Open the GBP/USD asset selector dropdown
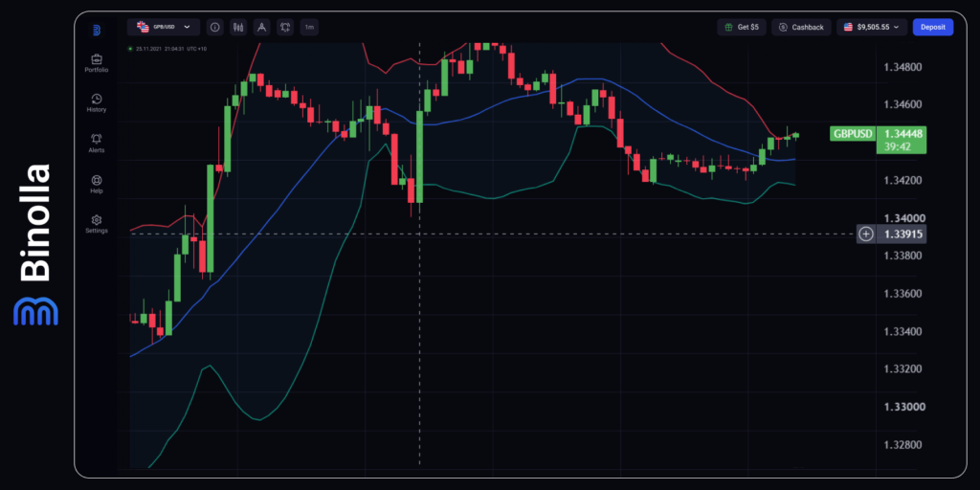The height and width of the screenshot is (490, 980). coord(164,27)
